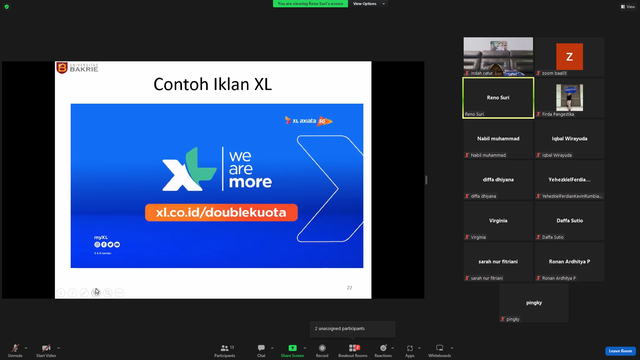Select the Iqbal Wirayuda participant tile
Screen dimensions: 640x360
click(569, 139)
